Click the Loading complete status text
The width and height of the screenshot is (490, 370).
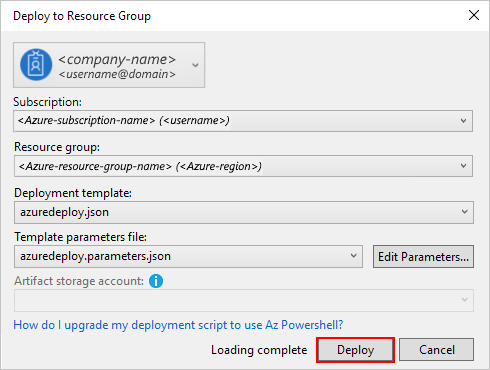[x=259, y=350]
